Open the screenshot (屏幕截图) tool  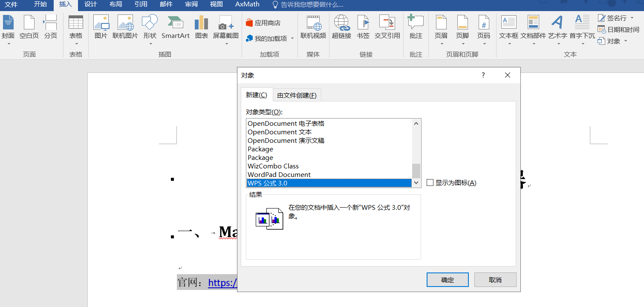tap(226, 30)
